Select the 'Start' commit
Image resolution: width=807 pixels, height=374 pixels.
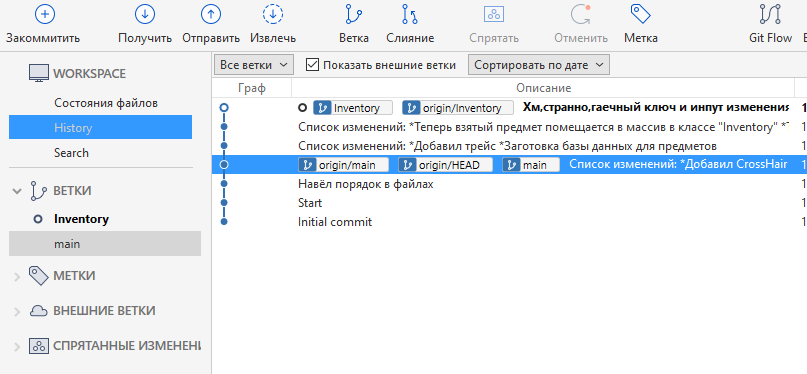(310, 203)
